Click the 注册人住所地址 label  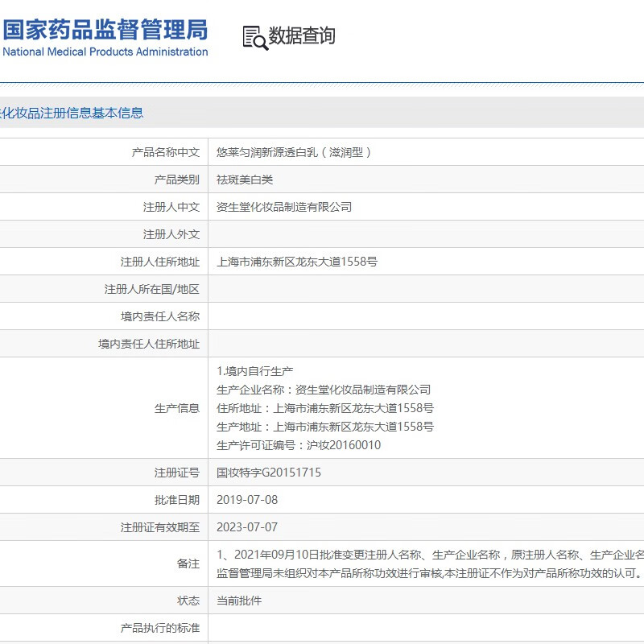coord(160,262)
